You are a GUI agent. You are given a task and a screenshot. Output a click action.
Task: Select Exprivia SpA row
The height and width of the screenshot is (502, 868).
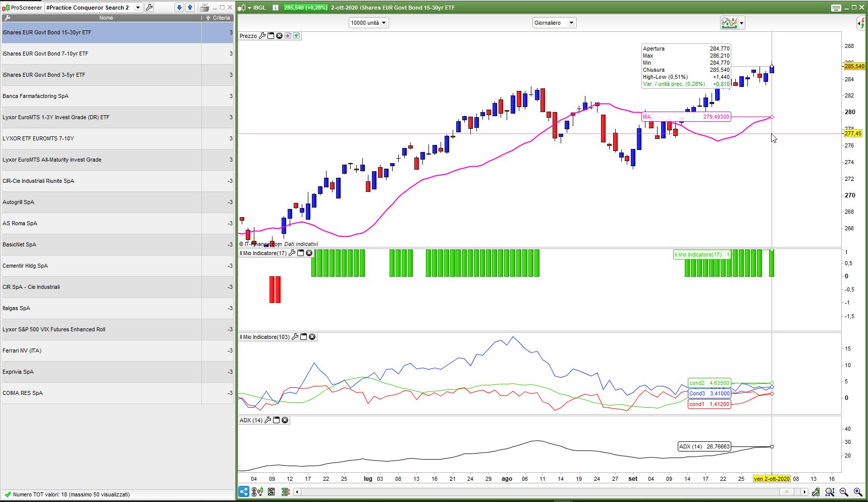(x=117, y=372)
